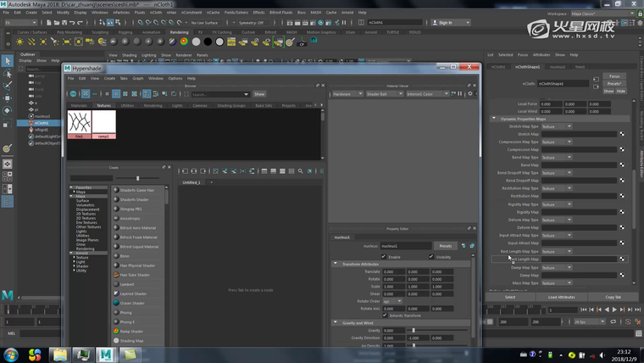Click checker map button beside Stretch Map
Screen dimensions: 644x363
pos(621,134)
